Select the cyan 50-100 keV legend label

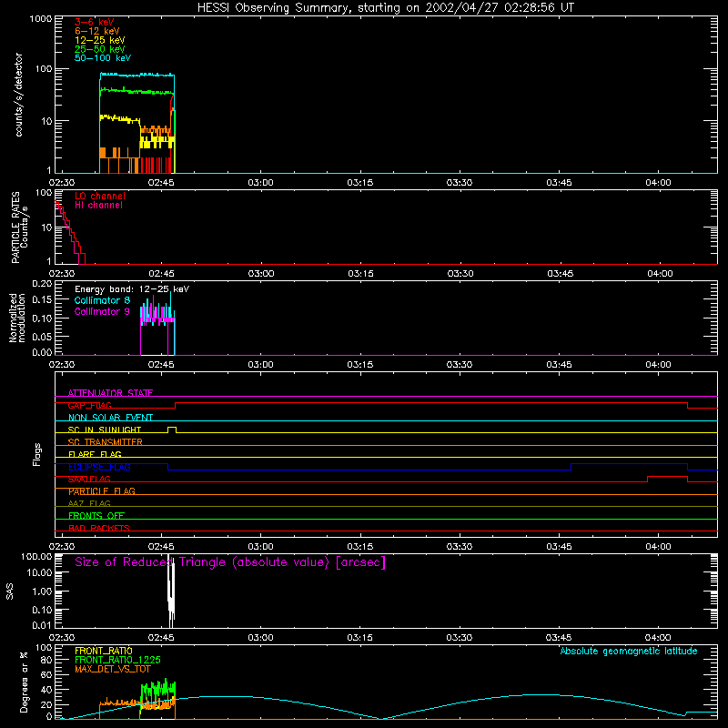click(102, 58)
